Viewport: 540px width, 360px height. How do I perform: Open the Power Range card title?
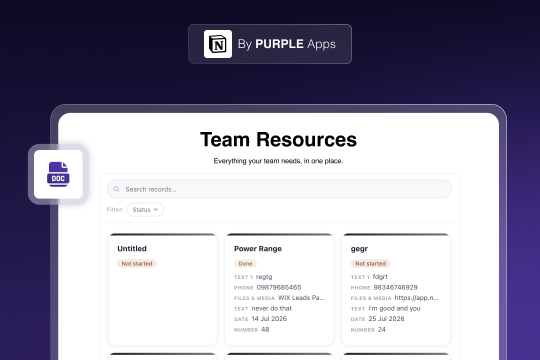(x=258, y=249)
